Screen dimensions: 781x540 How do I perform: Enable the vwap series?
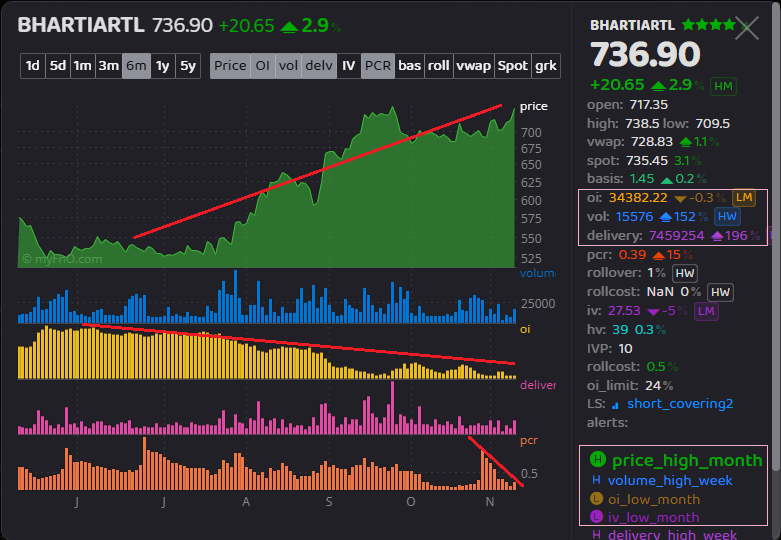click(474, 66)
